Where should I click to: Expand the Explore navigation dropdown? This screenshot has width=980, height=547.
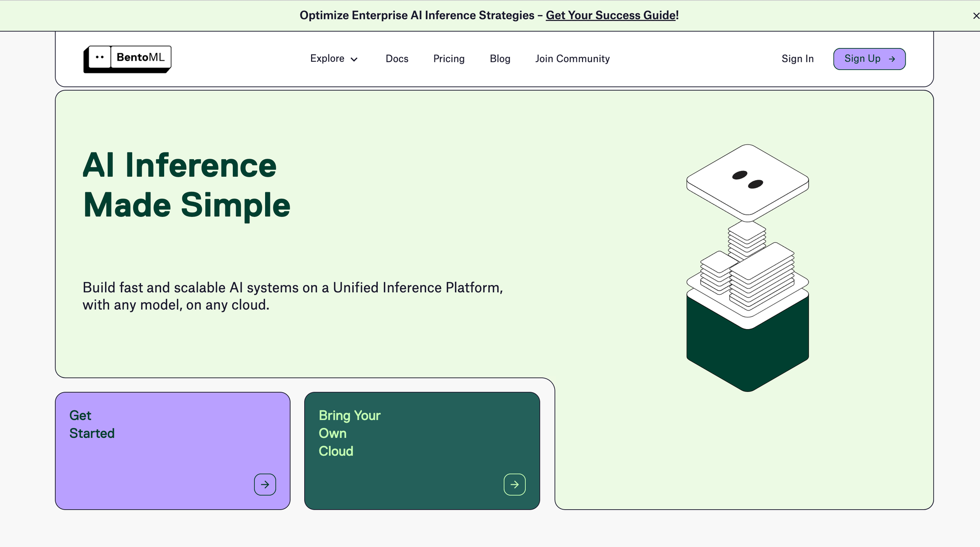(335, 59)
